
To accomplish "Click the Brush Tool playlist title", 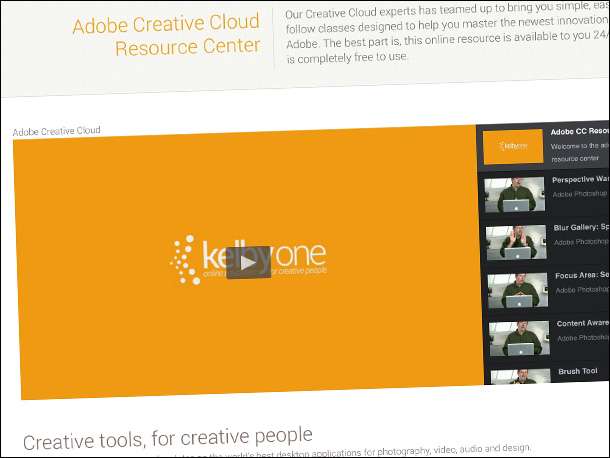I will (578, 371).
